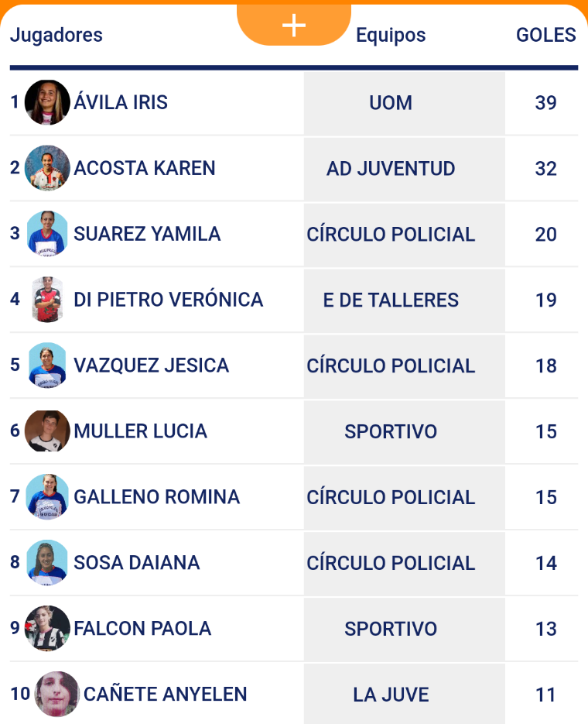Open the UOM team cell
This screenshot has height=724, width=588.
click(x=391, y=103)
